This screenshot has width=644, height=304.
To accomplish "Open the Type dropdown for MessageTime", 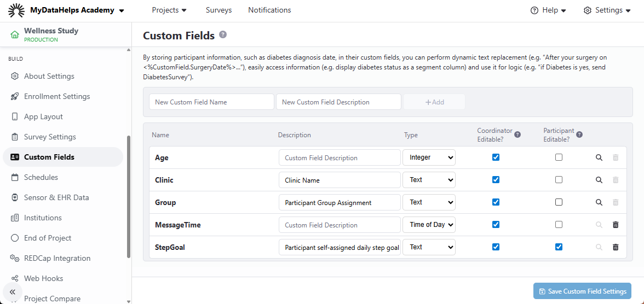I will click(x=429, y=225).
